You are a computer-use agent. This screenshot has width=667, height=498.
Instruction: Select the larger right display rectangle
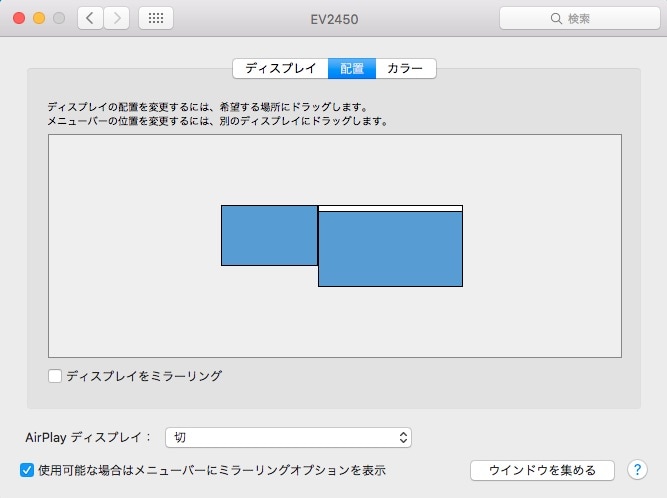(390, 250)
